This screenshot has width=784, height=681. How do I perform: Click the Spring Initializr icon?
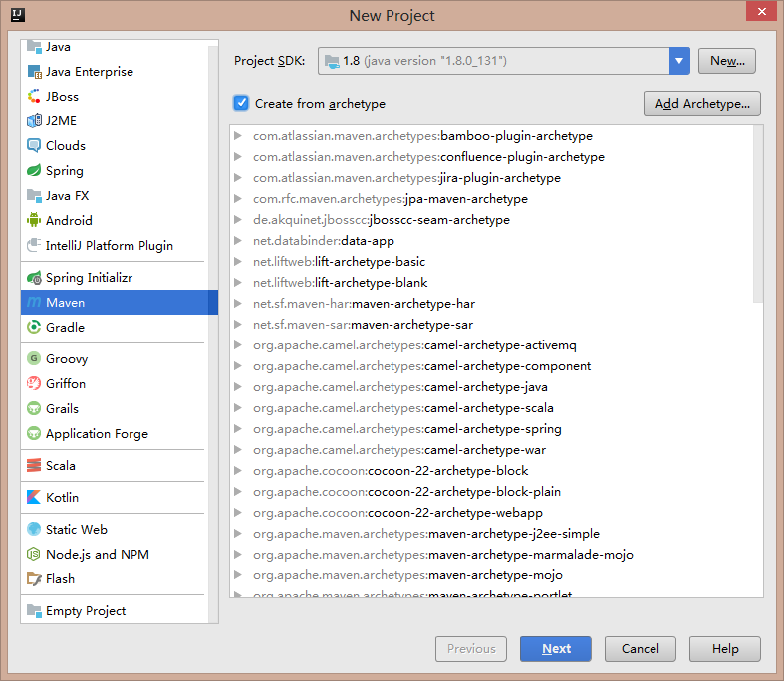point(34,278)
